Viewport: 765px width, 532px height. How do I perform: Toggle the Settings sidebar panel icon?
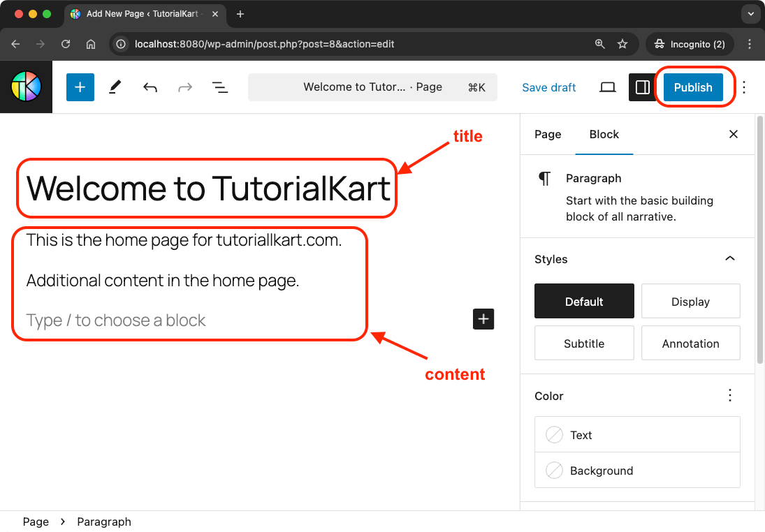643,87
